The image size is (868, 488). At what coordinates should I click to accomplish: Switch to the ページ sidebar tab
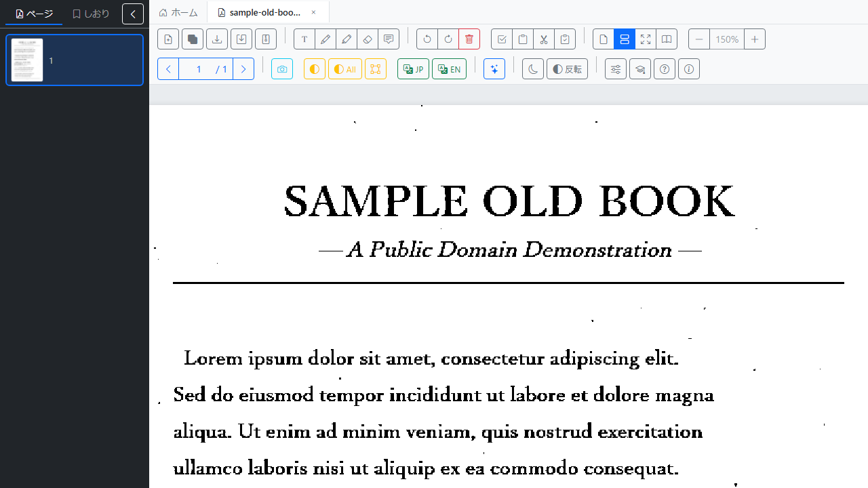tap(34, 14)
